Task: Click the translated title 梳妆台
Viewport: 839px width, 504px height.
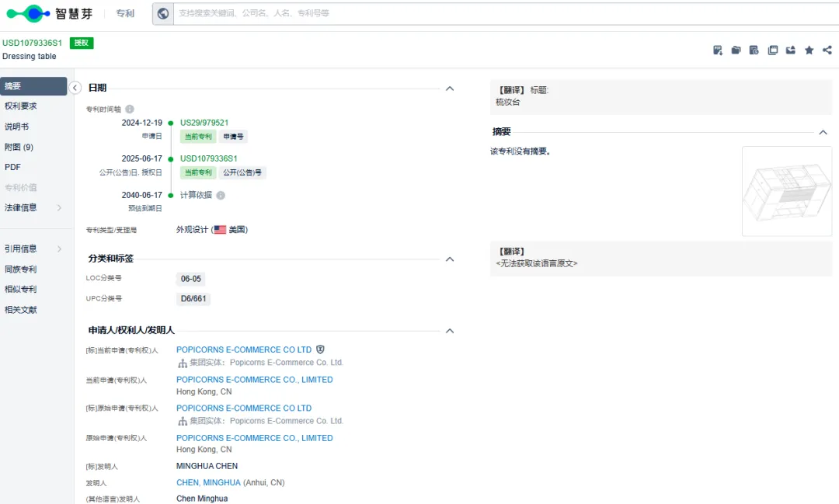Action: coord(508,102)
